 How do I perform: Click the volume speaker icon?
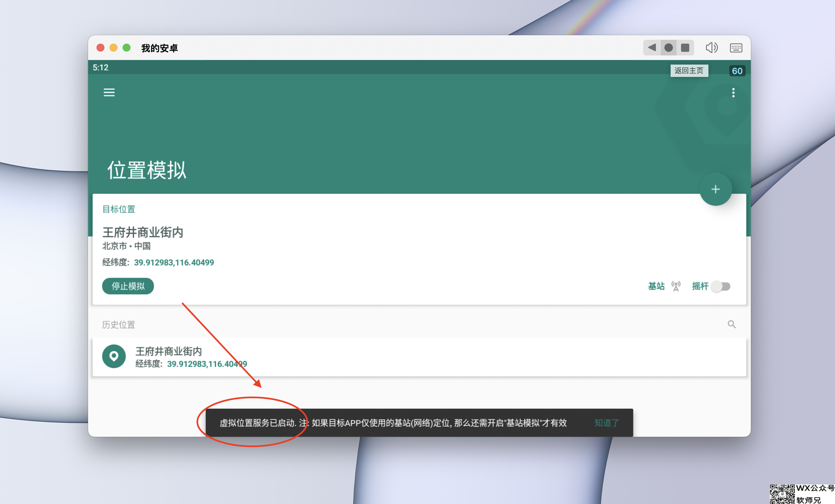712,47
